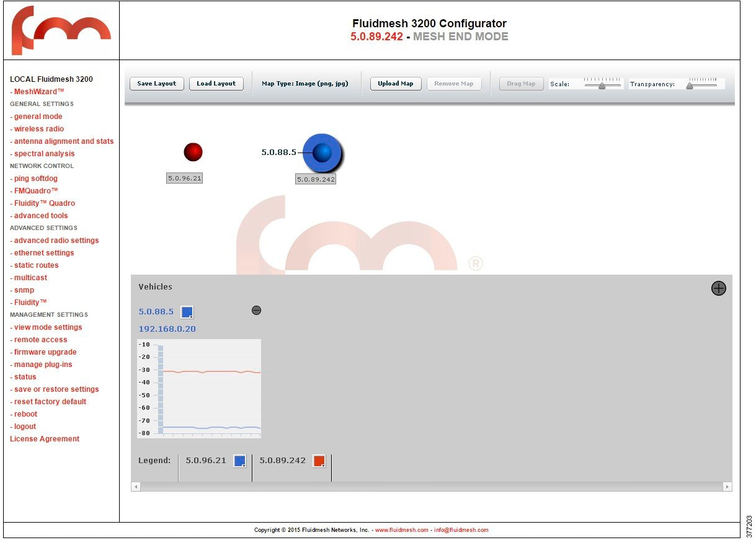The height and width of the screenshot is (540, 756).
Task: Click the 5.0.88.5 label beside blue node
Action: (x=279, y=152)
